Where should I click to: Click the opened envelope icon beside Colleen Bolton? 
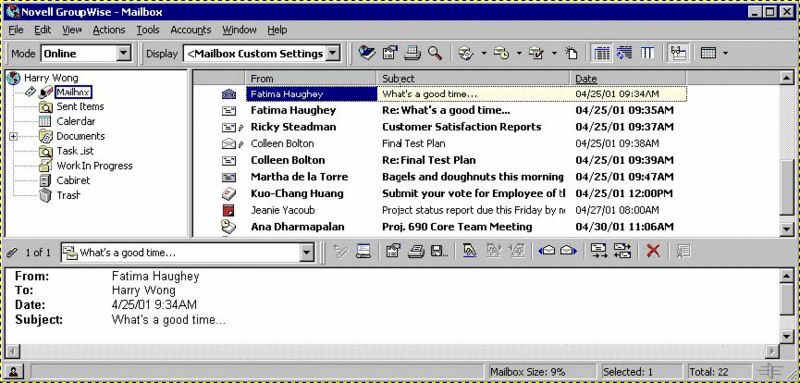(x=228, y=144)
